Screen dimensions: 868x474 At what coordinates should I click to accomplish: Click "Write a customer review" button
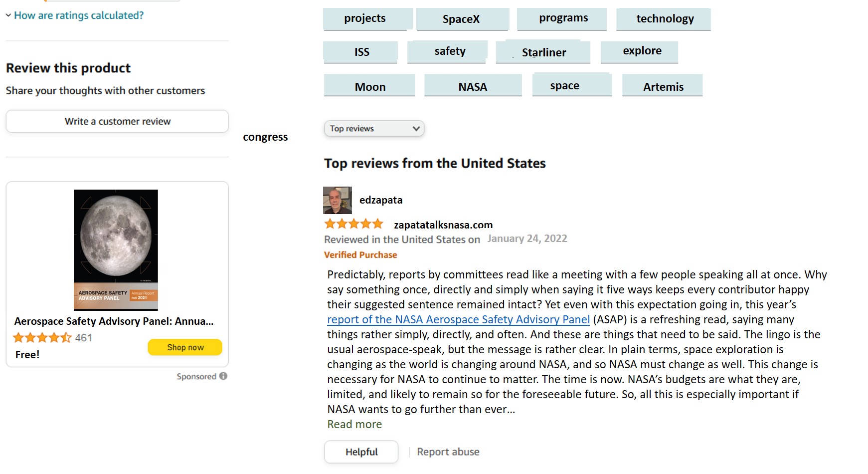point(117,121)
